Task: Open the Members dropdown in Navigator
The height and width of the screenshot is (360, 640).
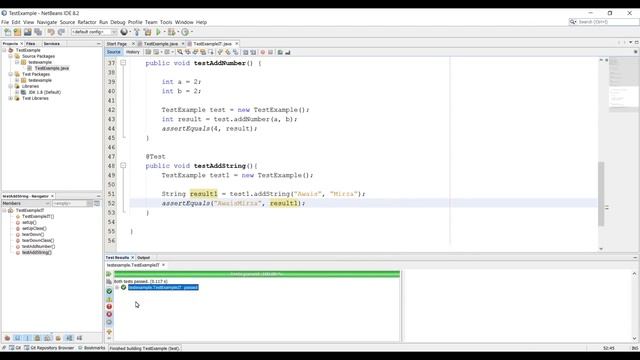Action: click(26, 203)
